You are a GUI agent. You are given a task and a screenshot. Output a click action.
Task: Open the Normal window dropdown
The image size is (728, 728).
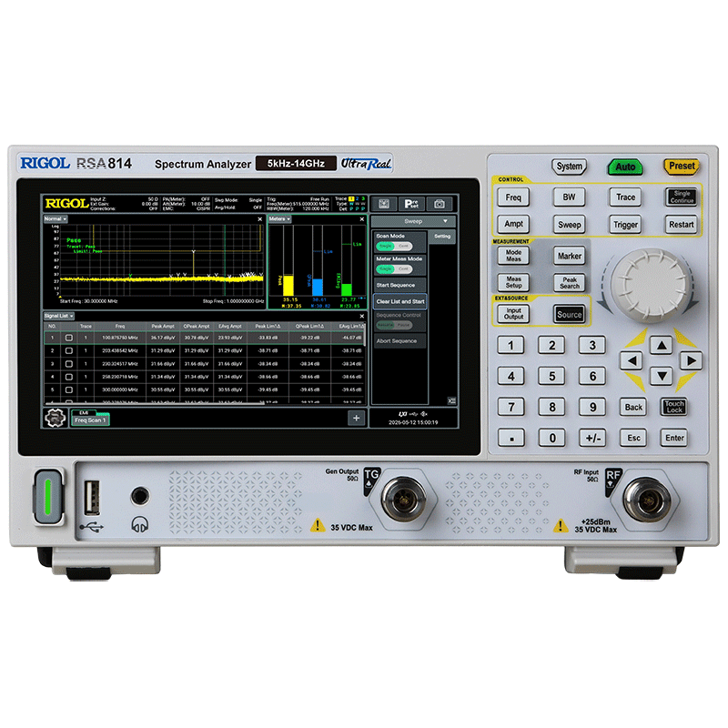(x=56, y=218)
